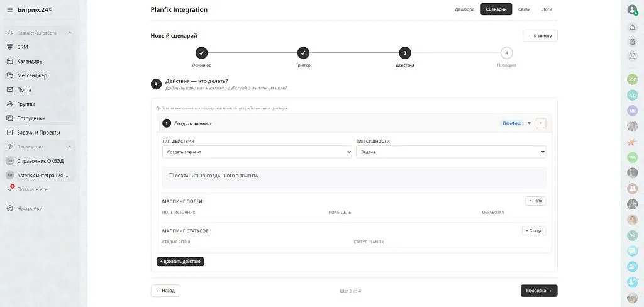Add a field with + Поле

tap(536, 201)
